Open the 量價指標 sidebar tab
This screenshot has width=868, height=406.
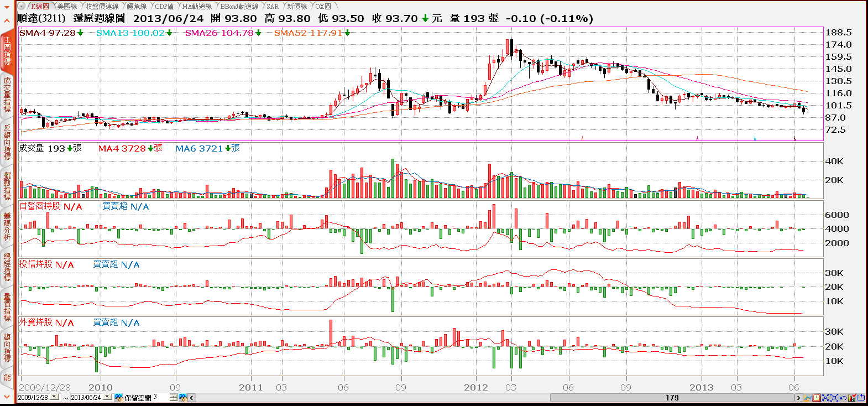(x=7, y=308)
